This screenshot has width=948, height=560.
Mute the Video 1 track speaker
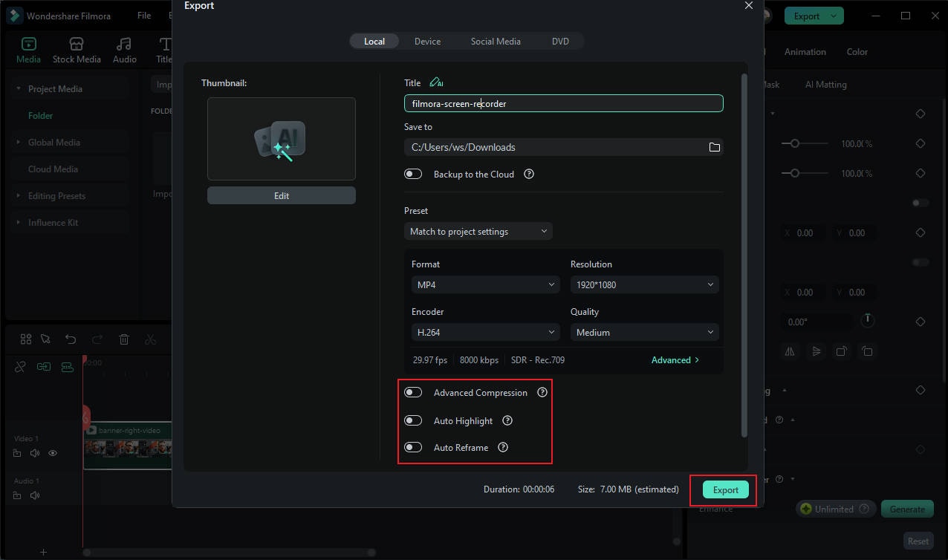pyautogui.click(x=35, y=453)
